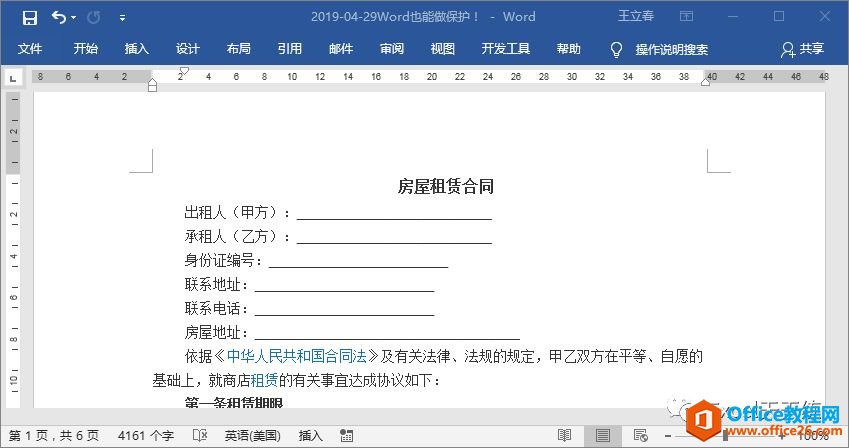Switch to the 插入 ribbon tab
The image size is (849, 448).
point(136,49)
